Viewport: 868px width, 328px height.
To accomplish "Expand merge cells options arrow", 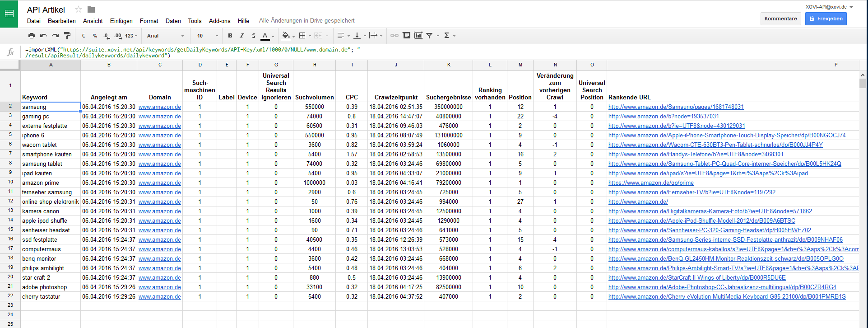I will point(327,36).
